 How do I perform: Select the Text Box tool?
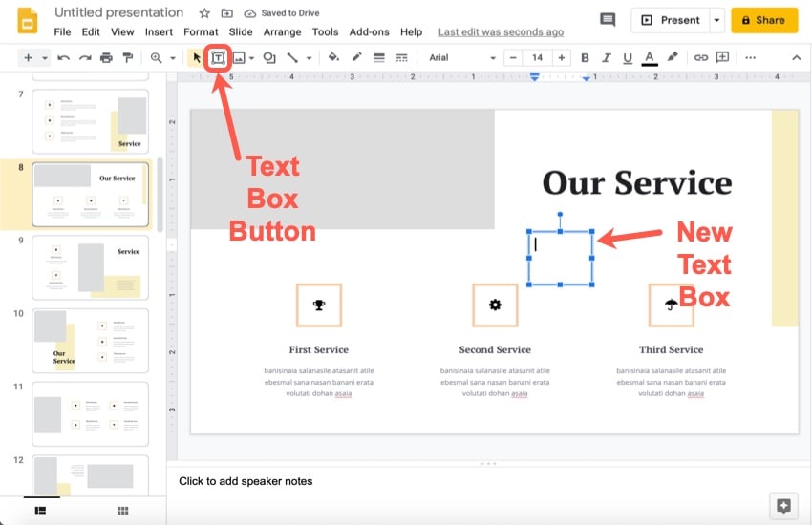click(219, 57)
